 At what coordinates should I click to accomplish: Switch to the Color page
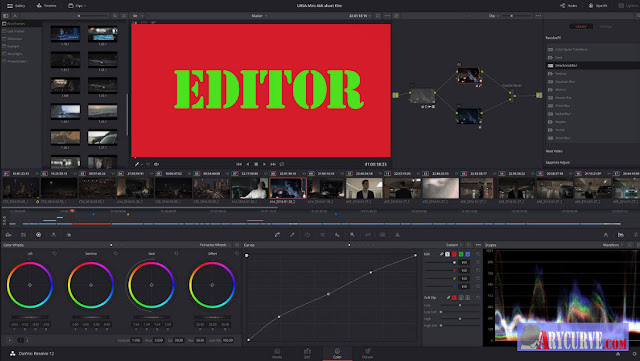(337, 354)
